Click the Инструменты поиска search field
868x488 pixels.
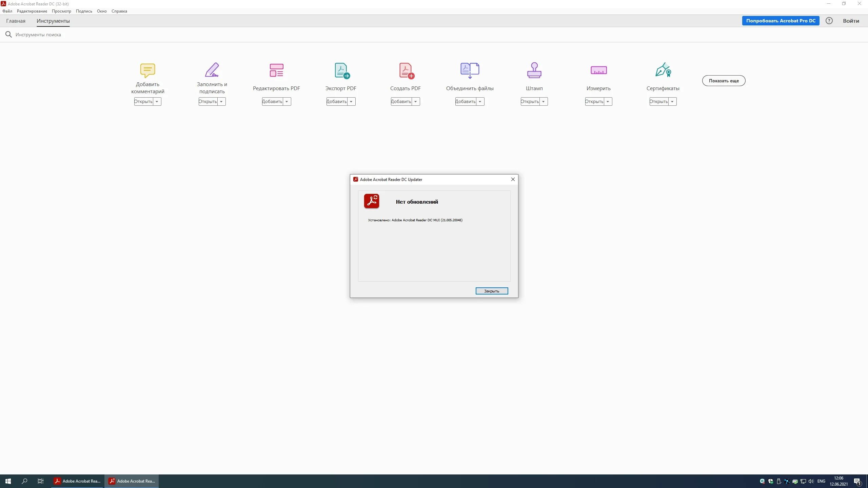coord(38,35)
